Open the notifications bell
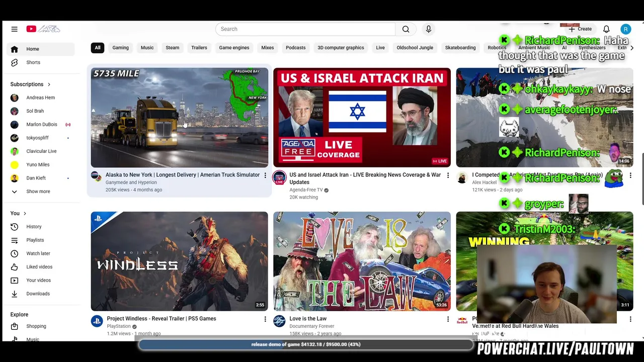Viewport: 644px width, 362px height. pos(606,29)
